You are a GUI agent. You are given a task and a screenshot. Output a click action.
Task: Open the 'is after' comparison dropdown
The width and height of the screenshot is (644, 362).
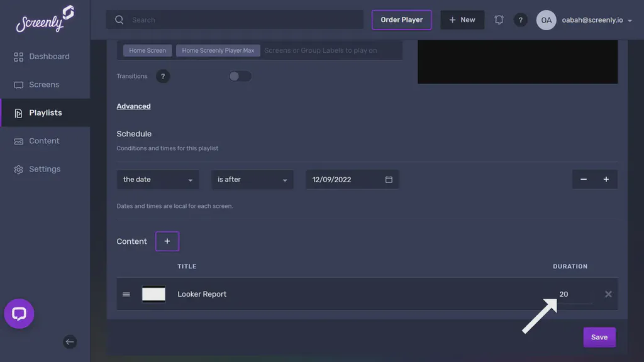pos(252,178)
